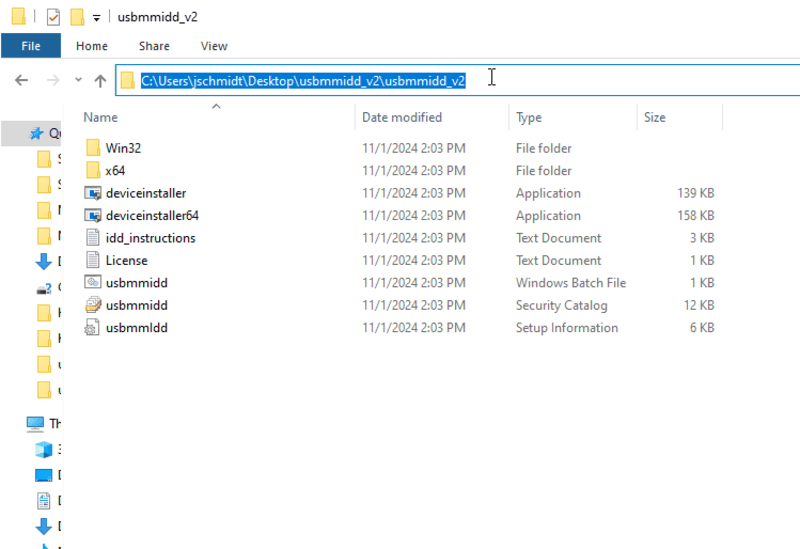Click the forward navigation arrow
The width and height of the screenshot is (800, 549).
click(x=53, y=80)
